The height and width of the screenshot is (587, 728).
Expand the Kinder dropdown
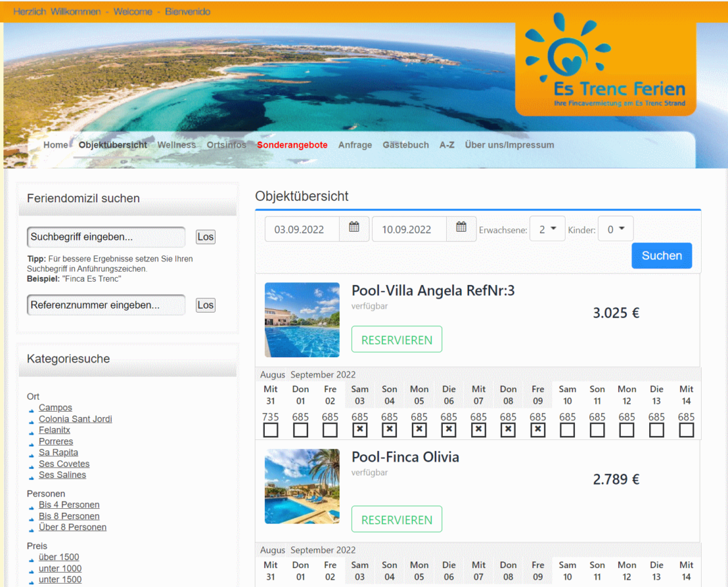pos(615,229)
